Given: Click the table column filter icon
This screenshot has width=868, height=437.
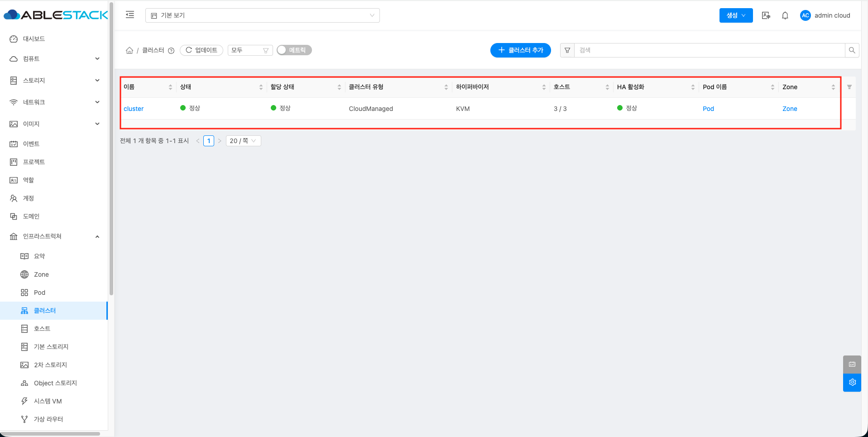Looking at the screenshot, I should [849, 87].
